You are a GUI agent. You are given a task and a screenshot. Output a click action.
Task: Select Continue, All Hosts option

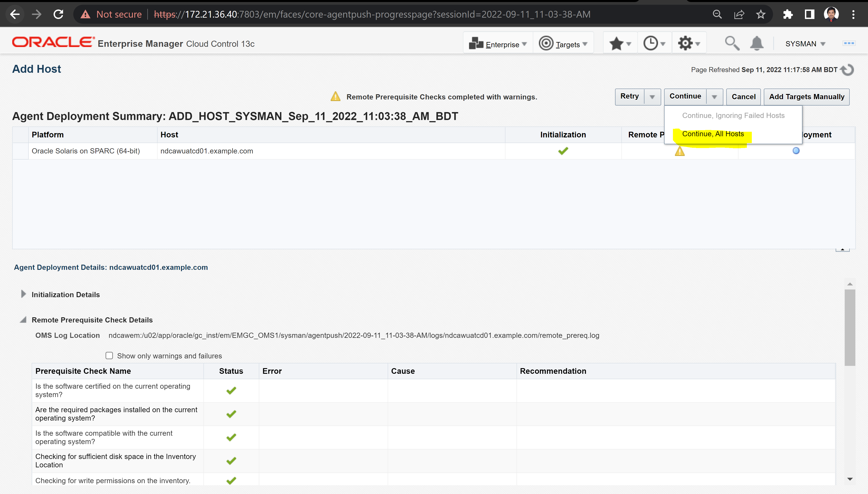coord(713,134)
